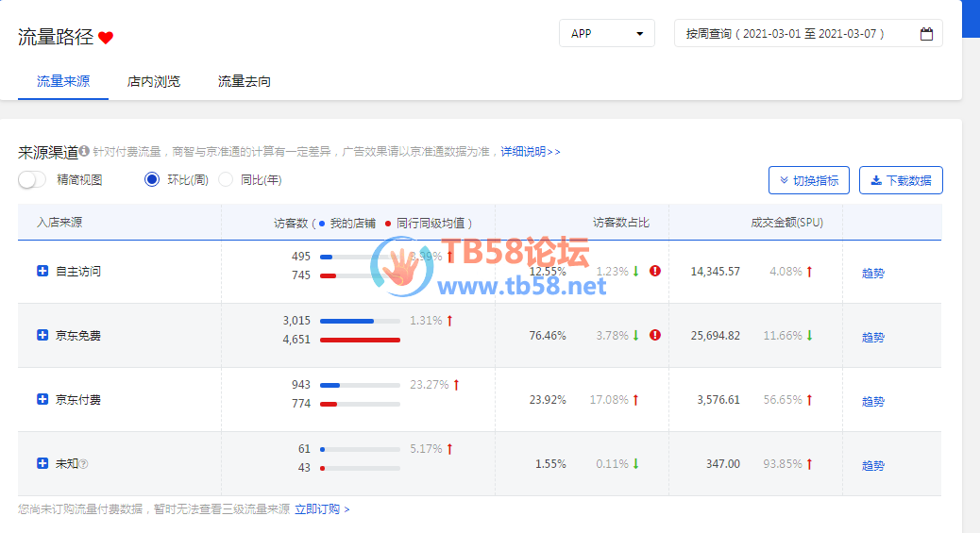Click the 23.92% visitor share value

(x=548, y=399)
